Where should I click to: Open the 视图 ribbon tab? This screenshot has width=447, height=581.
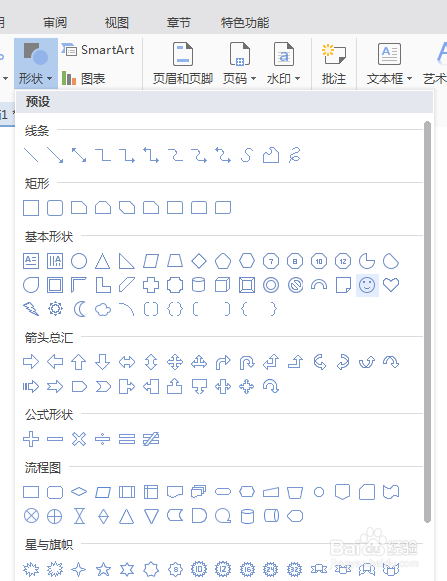click(117, 23)
